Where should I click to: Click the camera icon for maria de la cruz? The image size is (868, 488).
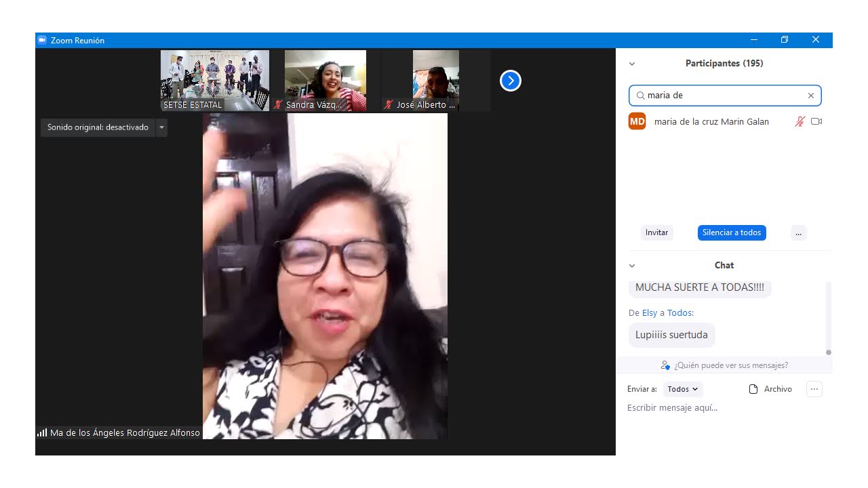coord(816,121)
